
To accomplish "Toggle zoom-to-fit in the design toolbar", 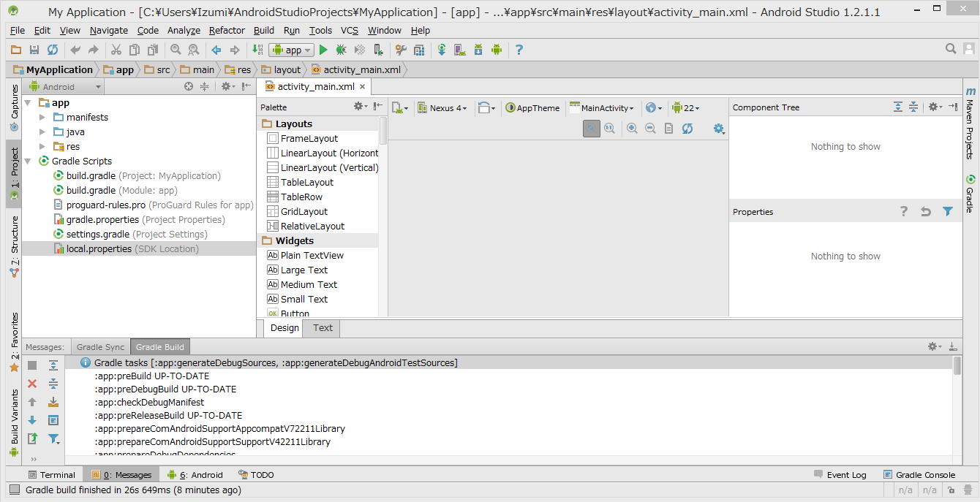I will coord(591,129).
